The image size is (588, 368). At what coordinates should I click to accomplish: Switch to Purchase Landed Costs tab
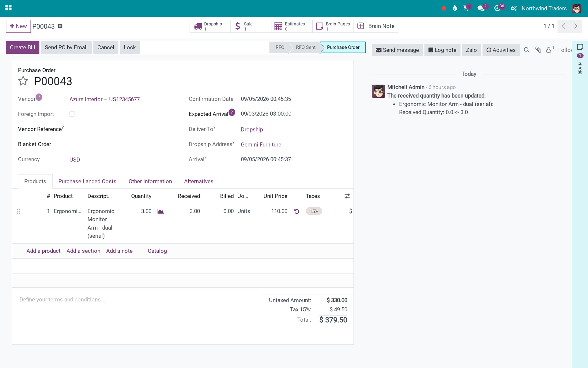(x=87, y=182)
